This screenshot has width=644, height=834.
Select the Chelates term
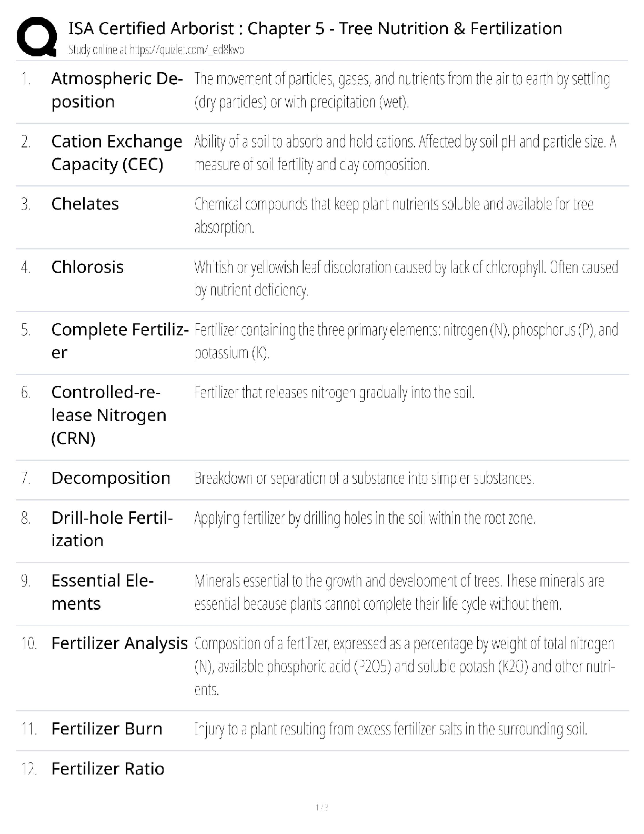click(x=85, y=204)
